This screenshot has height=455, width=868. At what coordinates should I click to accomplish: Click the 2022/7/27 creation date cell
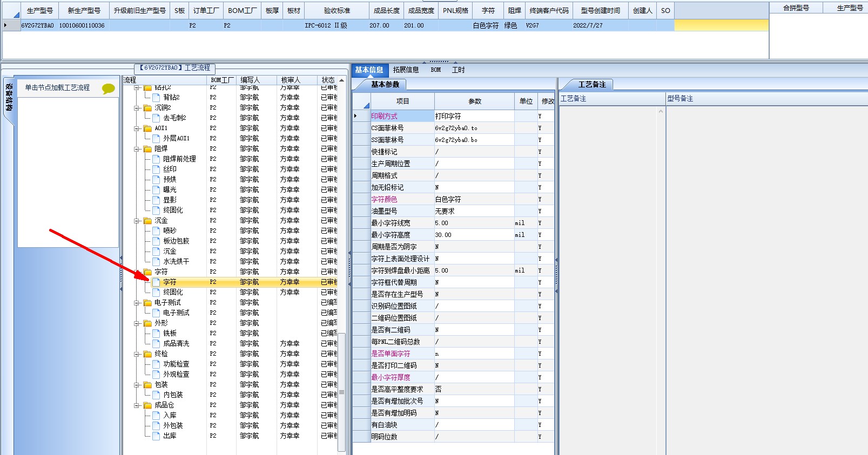point(600,25)
